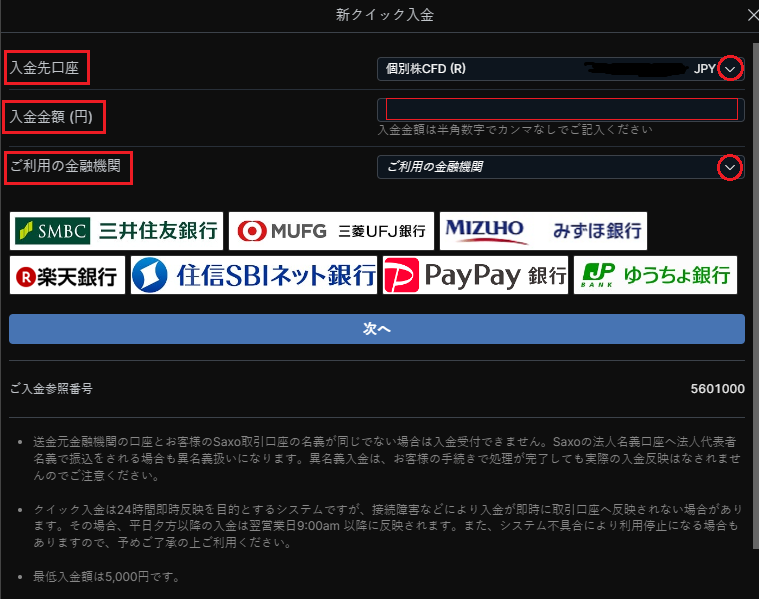Choose the MUFG 三菱UFJ銀行 logo
Screen dimensions: 759x599
[x=332, y=231]
